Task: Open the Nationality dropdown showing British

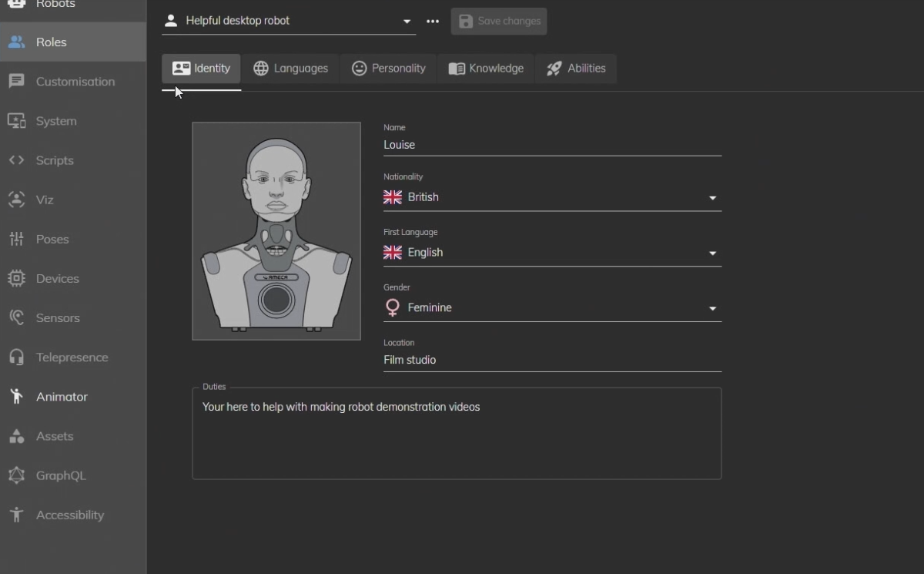Action: pyautogui.click(x=712, y=197)
